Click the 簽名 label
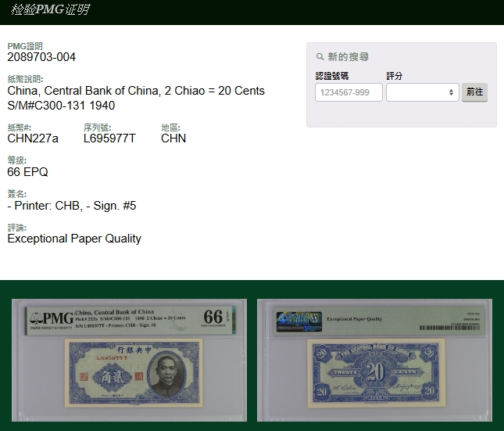The image size is (504, 431). 16,194
